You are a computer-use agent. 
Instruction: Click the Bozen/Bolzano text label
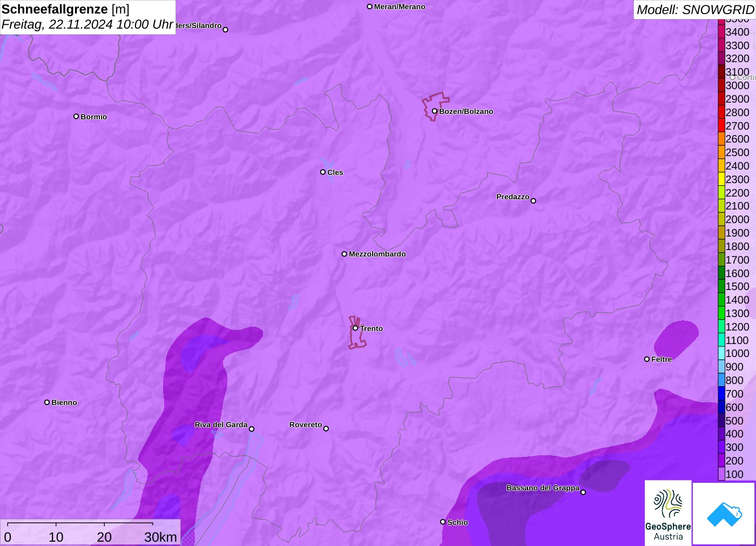(x=466, y=111)
